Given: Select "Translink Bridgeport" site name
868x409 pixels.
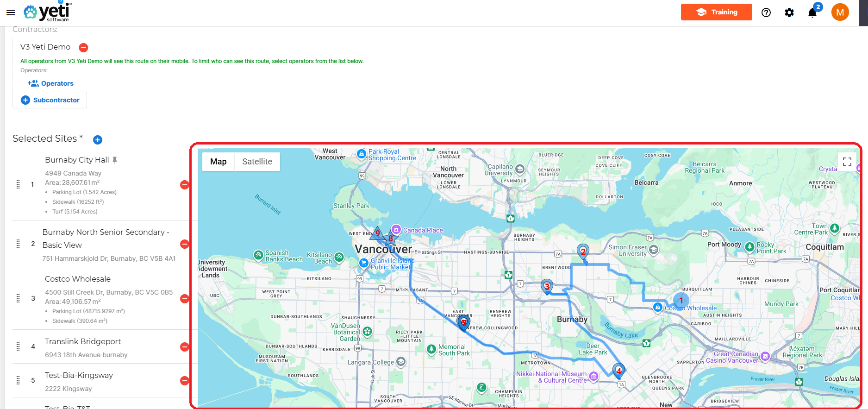Looking at the screenshot, I should [83, 342].
